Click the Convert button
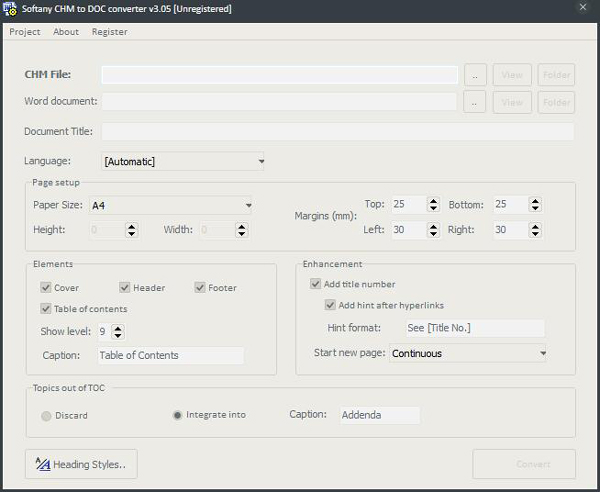This screenshot has width=600, height=492. [524, 464]
